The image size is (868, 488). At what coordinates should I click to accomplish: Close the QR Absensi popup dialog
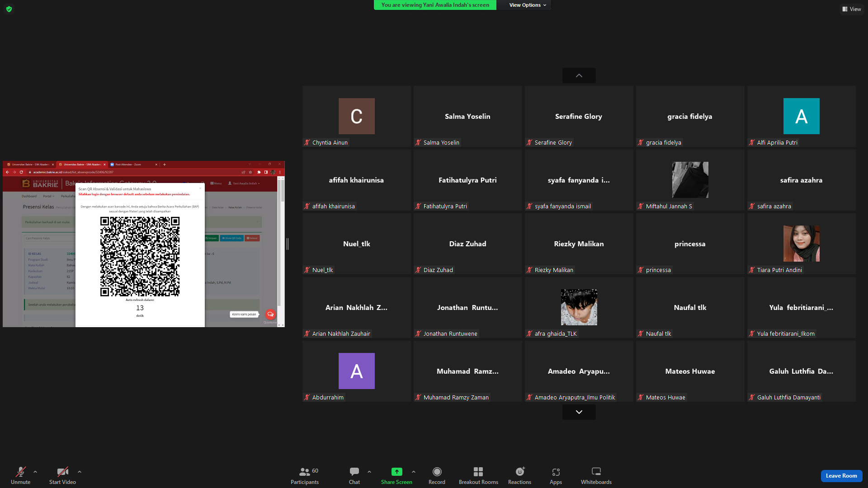[200, 188]
